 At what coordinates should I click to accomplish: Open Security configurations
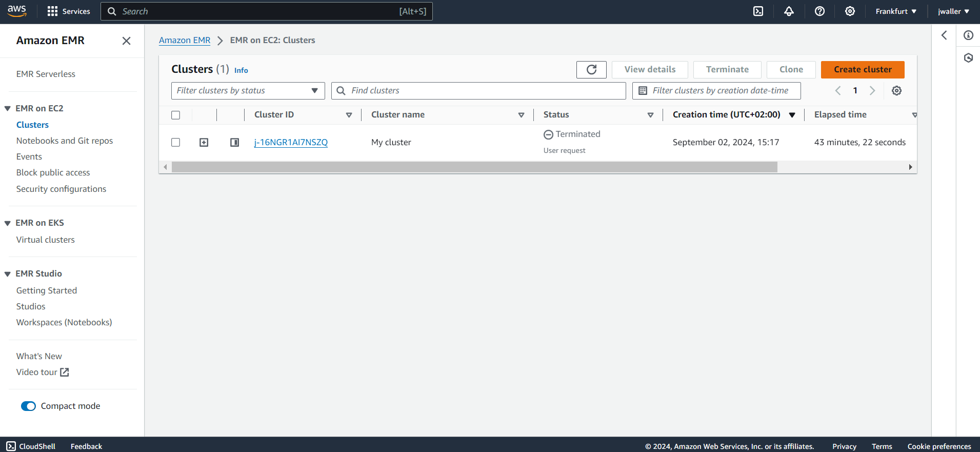click(61, 189)
